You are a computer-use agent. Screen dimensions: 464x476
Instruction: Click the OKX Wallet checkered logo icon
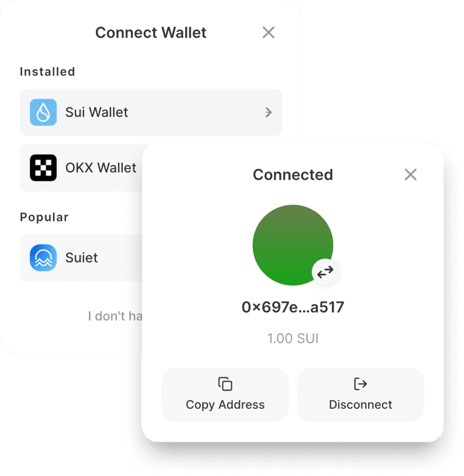tap(43, 168)
